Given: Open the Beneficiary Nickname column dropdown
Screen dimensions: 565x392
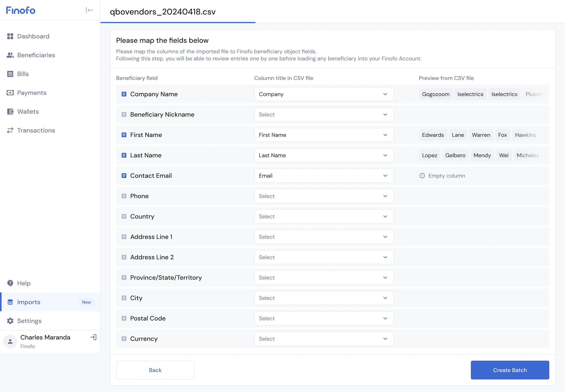Looking at the screenshot, I should pyautogui.click(x=324, y=114).
